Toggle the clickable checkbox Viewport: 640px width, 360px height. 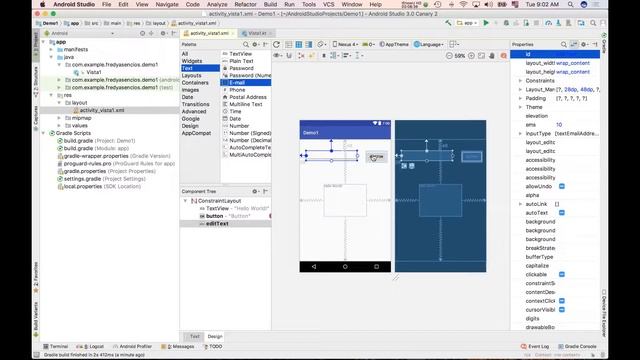pos(562,274)
